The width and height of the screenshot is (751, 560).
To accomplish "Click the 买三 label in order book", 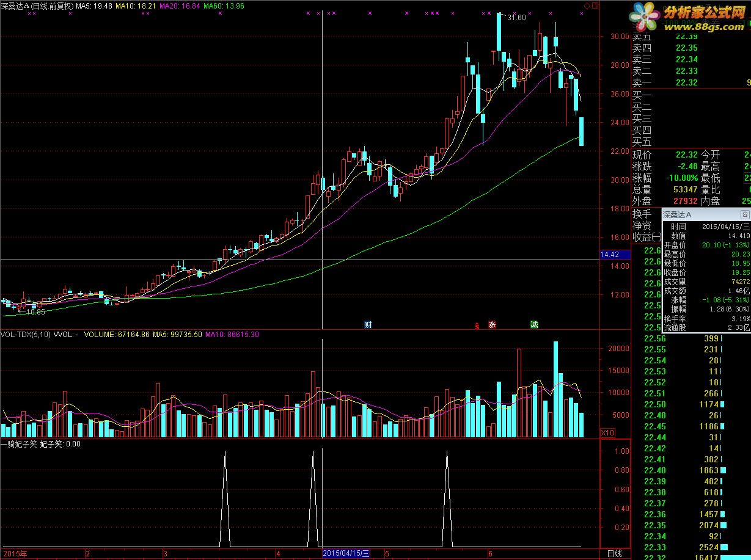I will tap(642, 118).
